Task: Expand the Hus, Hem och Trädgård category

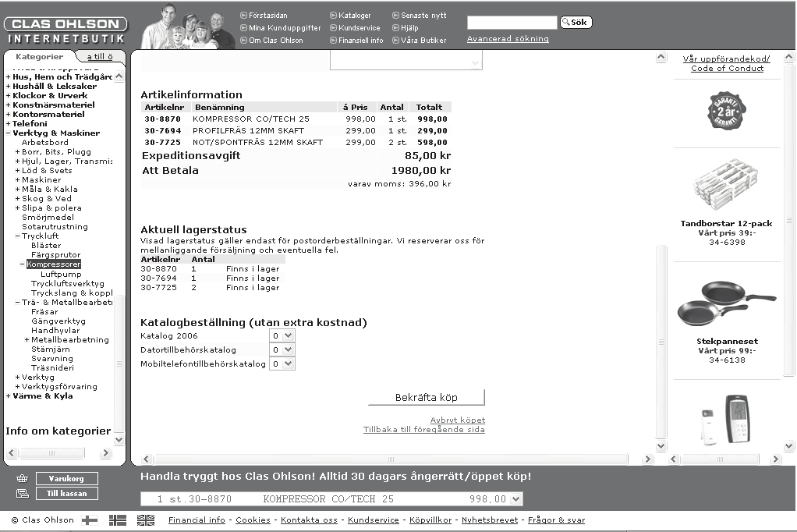Action: point(8,77)
